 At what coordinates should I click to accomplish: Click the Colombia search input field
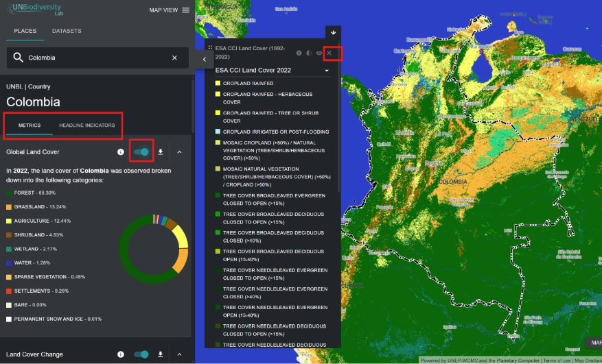[x=96, y=58]
